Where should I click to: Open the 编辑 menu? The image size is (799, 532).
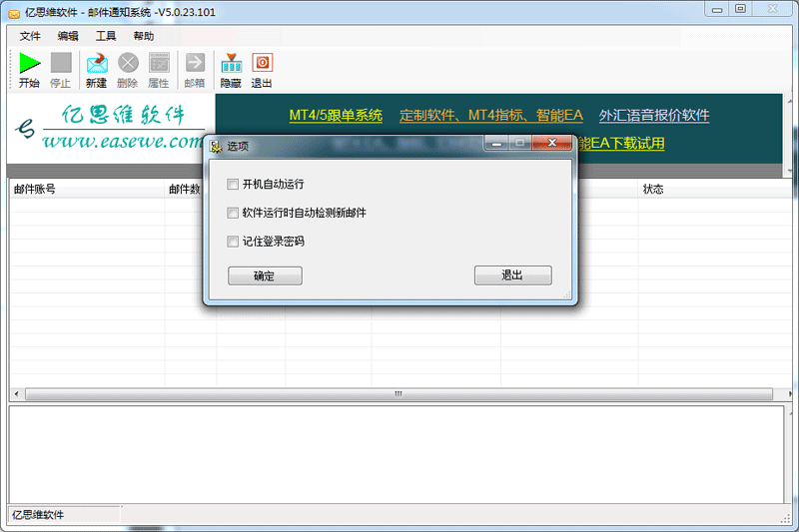pyautogui.click(x=68, y=36)
